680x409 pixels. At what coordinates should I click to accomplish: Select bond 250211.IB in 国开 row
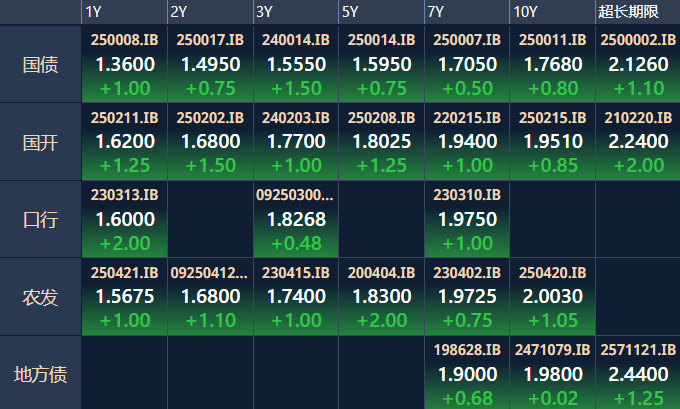coord(124,141)
